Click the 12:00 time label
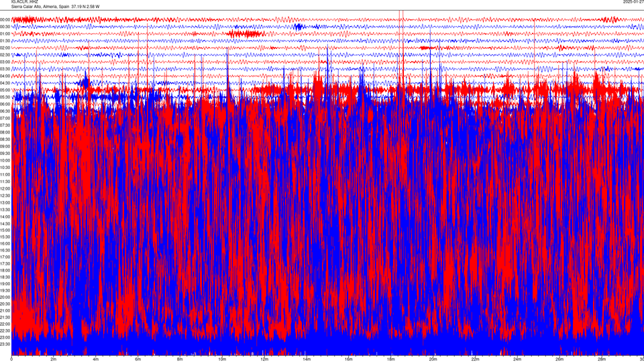This screenshot has width=644, height=362. 5,188
